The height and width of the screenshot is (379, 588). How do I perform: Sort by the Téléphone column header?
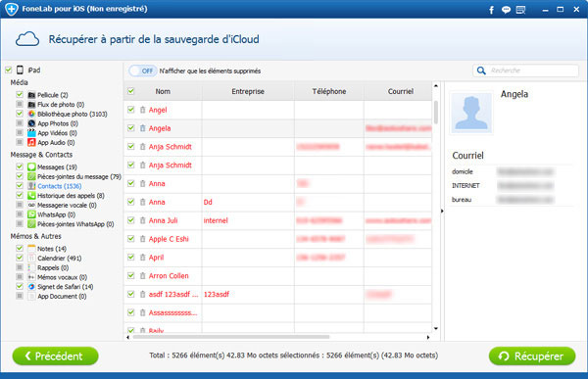point(329,91)
